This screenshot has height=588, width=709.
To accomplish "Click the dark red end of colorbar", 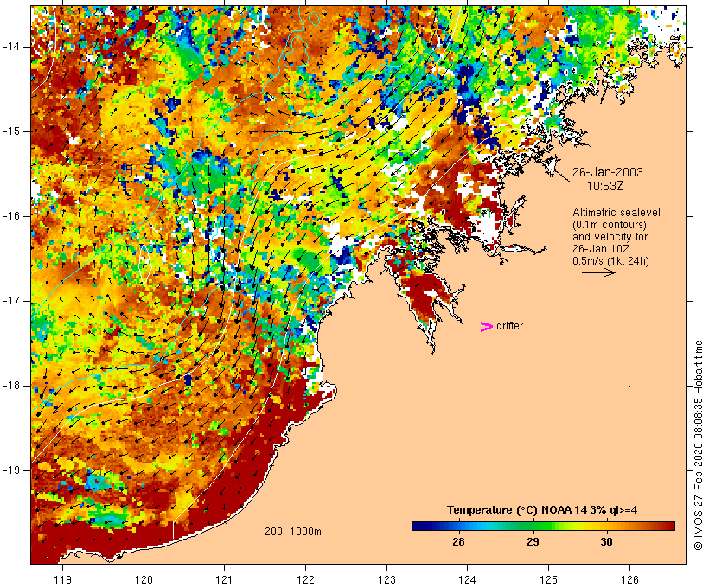I will point(670,526).
